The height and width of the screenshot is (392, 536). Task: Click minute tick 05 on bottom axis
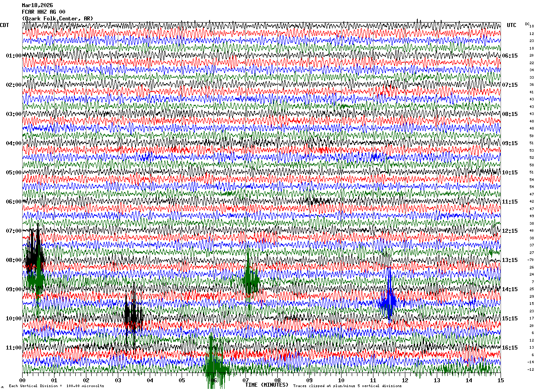pos(182,380)
